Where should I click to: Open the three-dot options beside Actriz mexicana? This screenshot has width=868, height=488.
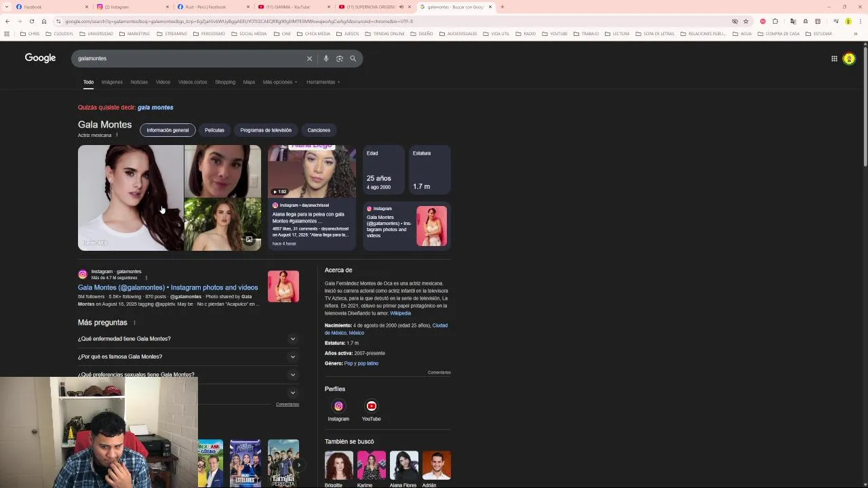click(117, 135)
